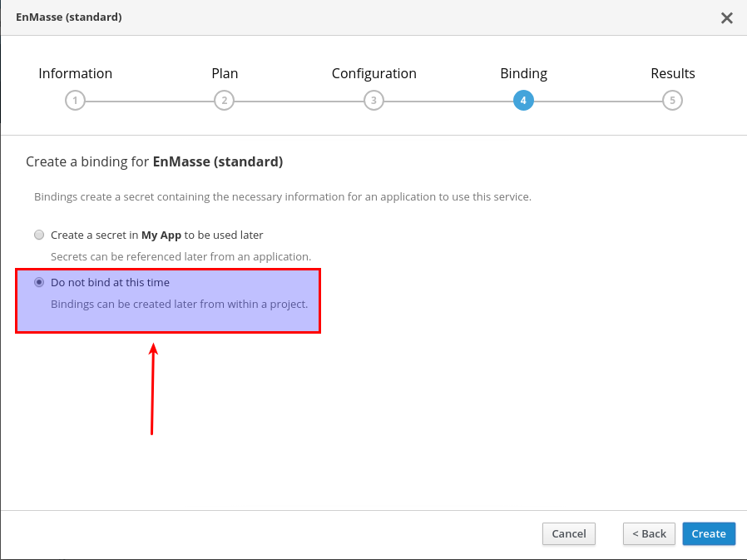Open the Results step label
This screenshot has width=747, height=560.
pyautogui.click(x=673, y=73)
